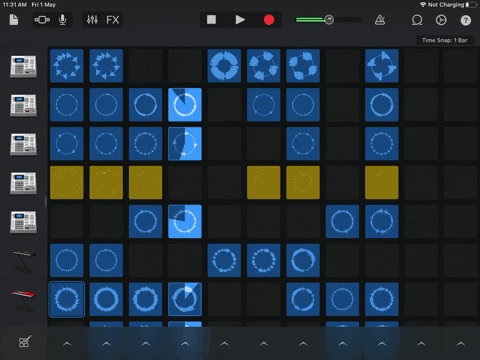This screenshot has width=480, height=360.
Task: Tap the status bar battery indicator
Action: (x=472, y=5)
